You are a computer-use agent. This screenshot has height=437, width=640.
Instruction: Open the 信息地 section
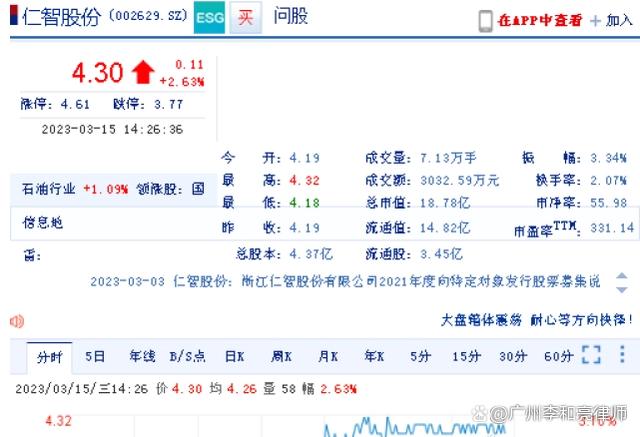(42, 223)
